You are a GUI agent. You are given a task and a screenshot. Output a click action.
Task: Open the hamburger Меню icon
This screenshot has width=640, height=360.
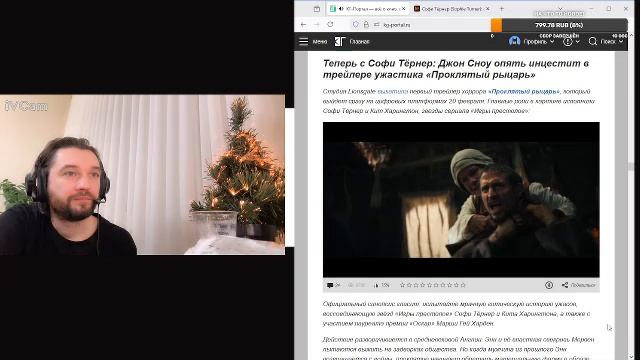(303, 41)
